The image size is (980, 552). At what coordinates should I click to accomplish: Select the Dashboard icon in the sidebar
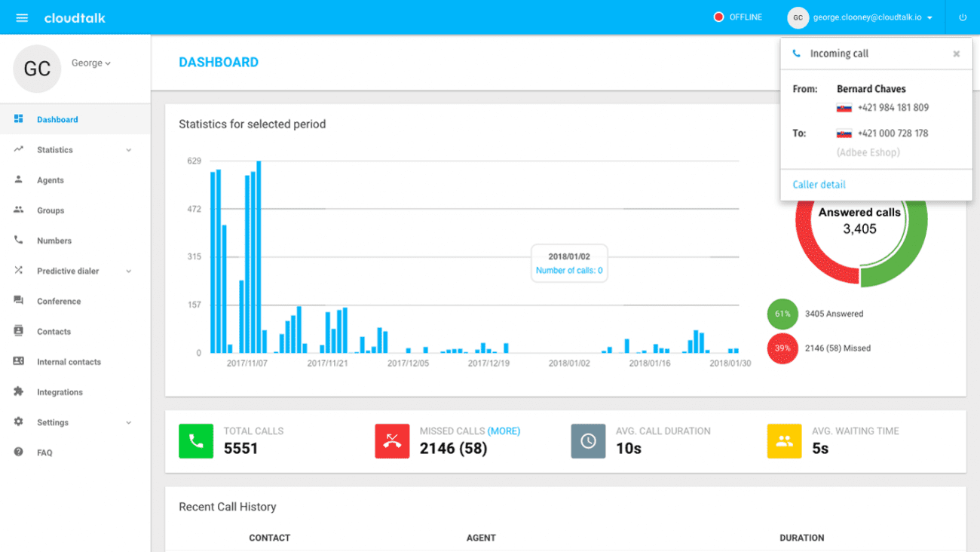point(17,118)
